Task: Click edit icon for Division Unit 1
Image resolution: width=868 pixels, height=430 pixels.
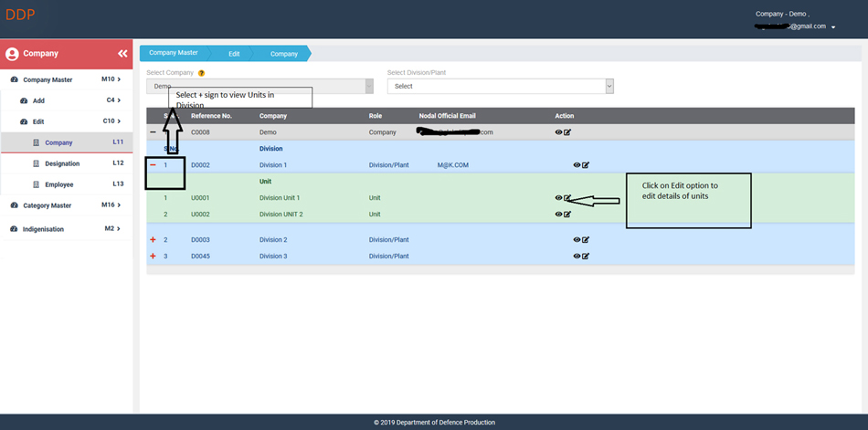Action: click(x=567, y=198)
